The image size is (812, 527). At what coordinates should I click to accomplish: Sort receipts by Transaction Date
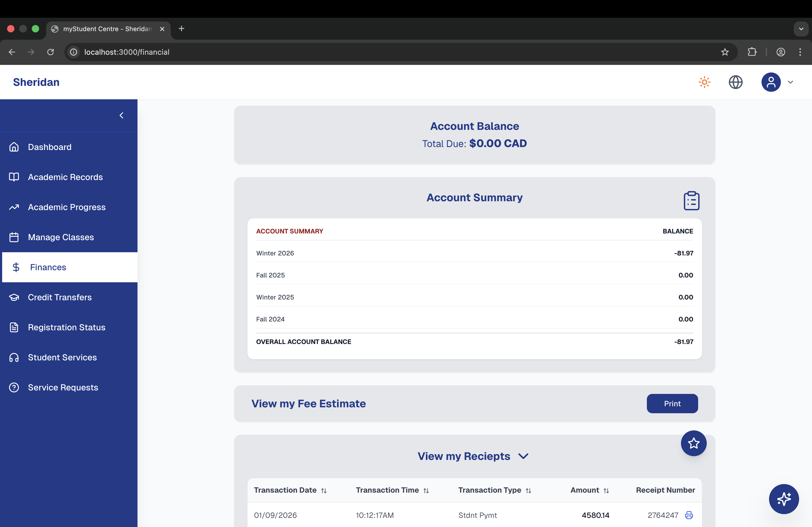coord(324,491)
